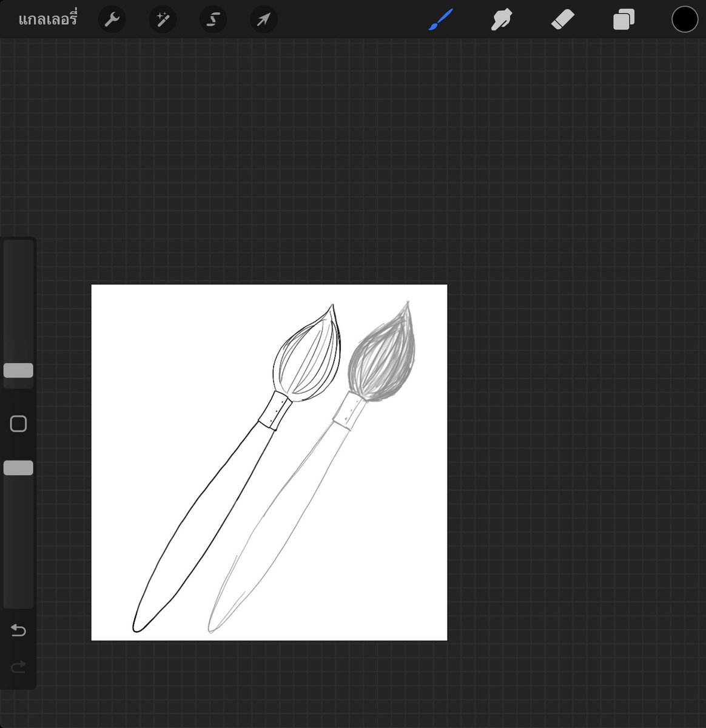This screenshot has height=728, width=706.
Task: Click the brush size slider handle
Action: 18,371
